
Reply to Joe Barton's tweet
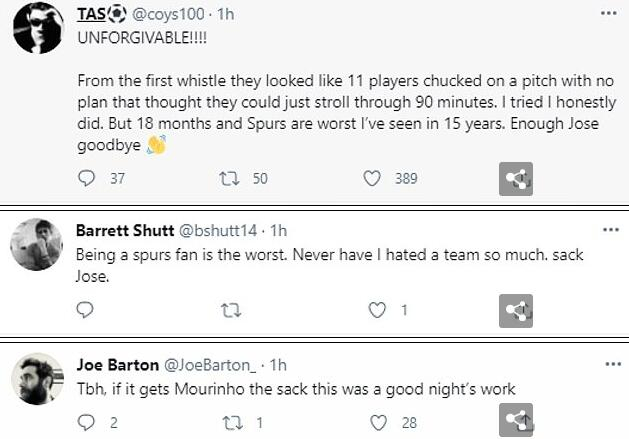[x=86, y=422]
